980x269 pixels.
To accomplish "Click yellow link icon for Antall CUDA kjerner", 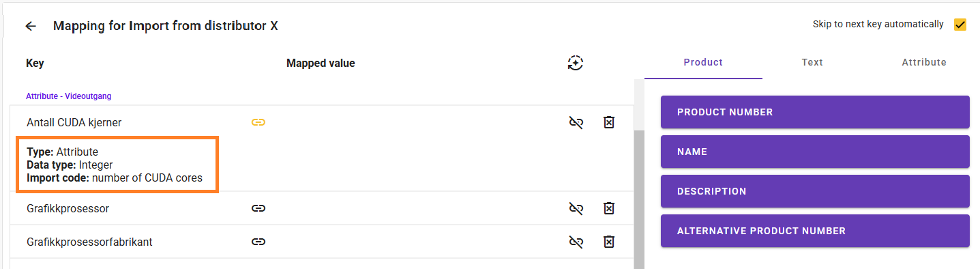I will [x=258, y=122].
